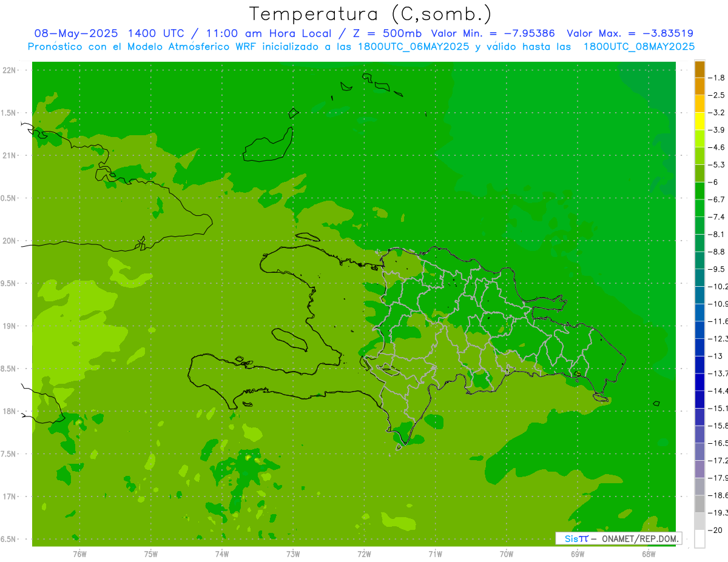Viewport: 728px width, 562px height.
Task: Click the green swatch between -6.7 and -7.4
Action: pos(699,209)
